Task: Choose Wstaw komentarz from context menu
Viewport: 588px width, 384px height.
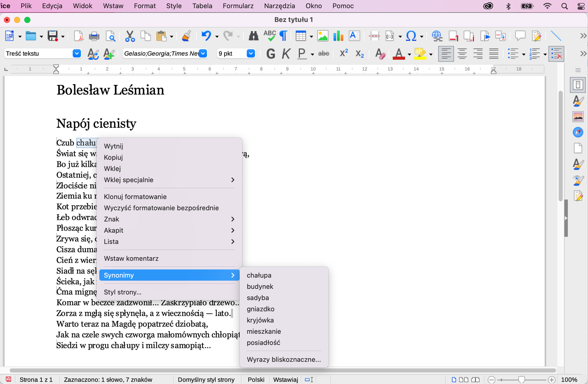Action: pos(169,258)
